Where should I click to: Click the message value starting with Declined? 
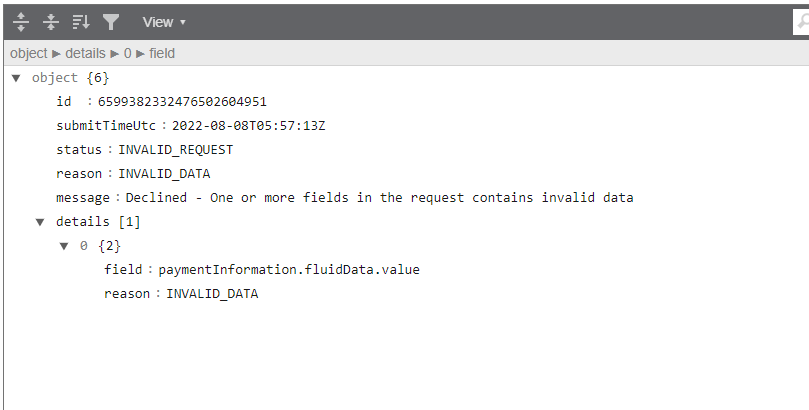coord(379,198)
